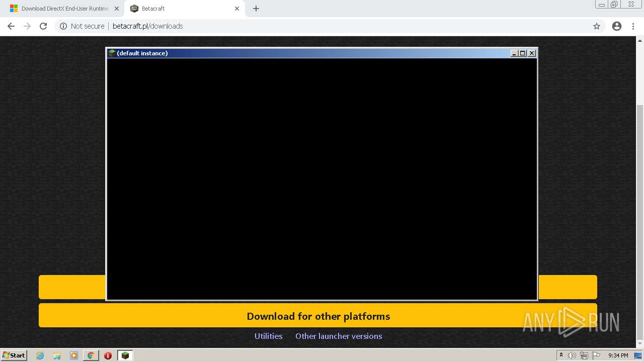
Task: Open the file explorer taskbar icon
Action: pyautogui.click(x=57, y=355)
